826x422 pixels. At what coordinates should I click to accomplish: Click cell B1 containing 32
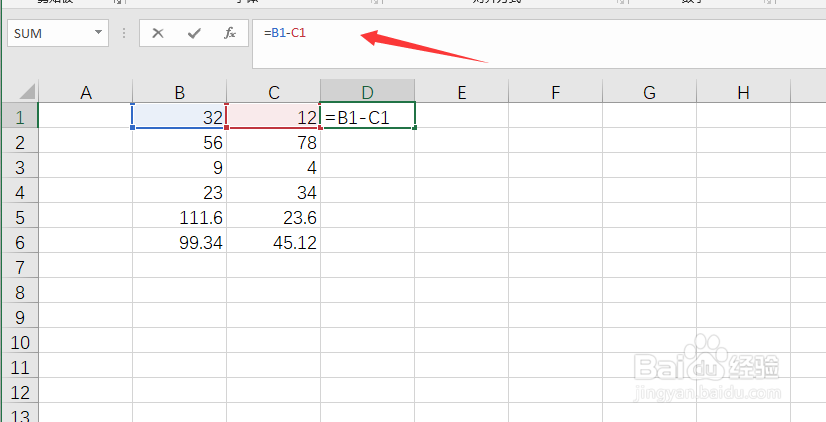[x=180, y=115]
